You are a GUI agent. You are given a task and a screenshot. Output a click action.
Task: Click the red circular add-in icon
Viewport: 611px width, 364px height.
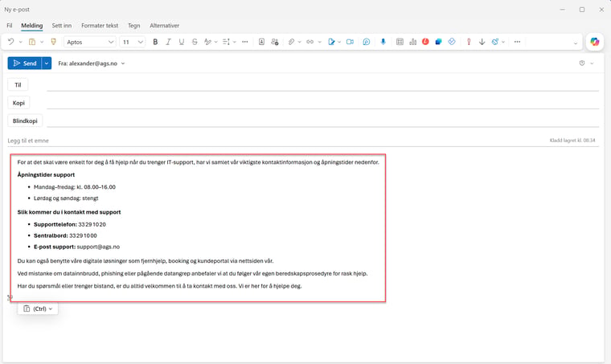pyautogui.click(x=425, y=41)
